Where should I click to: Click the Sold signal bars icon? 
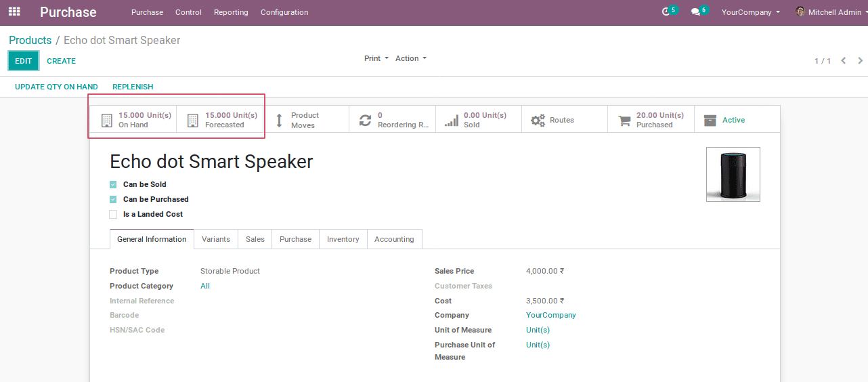click(x=452, y=121)
